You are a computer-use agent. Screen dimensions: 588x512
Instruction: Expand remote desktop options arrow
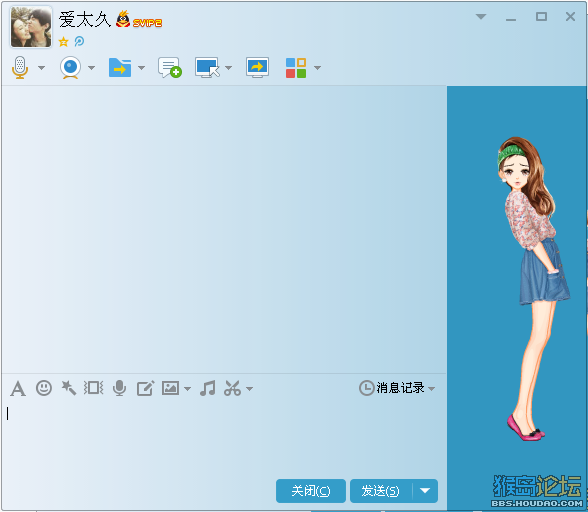(228, 68)
